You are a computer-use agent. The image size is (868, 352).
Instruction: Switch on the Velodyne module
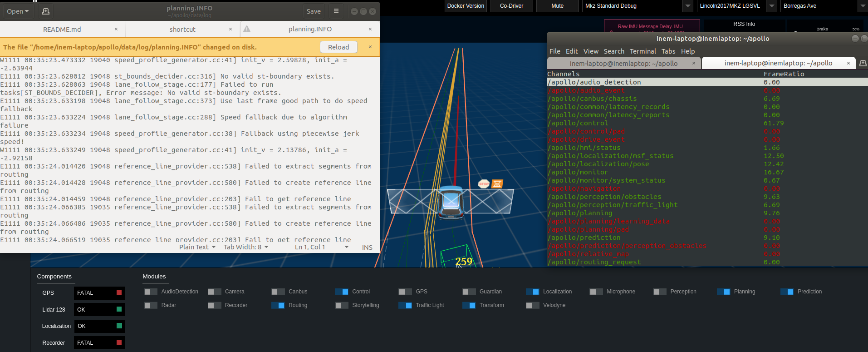532,305
